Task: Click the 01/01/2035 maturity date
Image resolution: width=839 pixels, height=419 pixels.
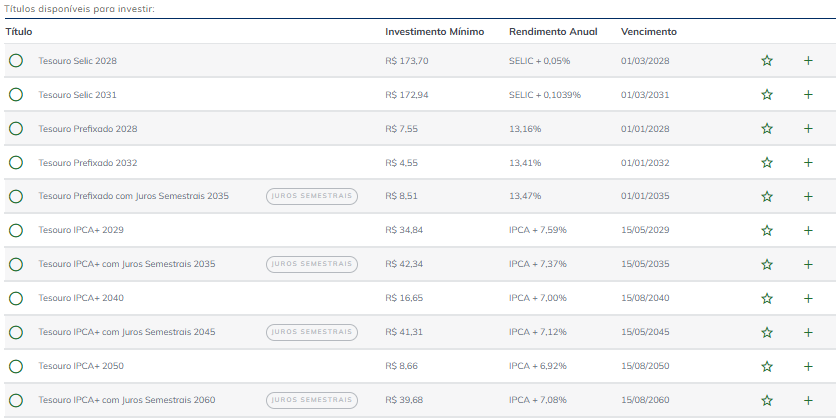Action: point(645,196)
